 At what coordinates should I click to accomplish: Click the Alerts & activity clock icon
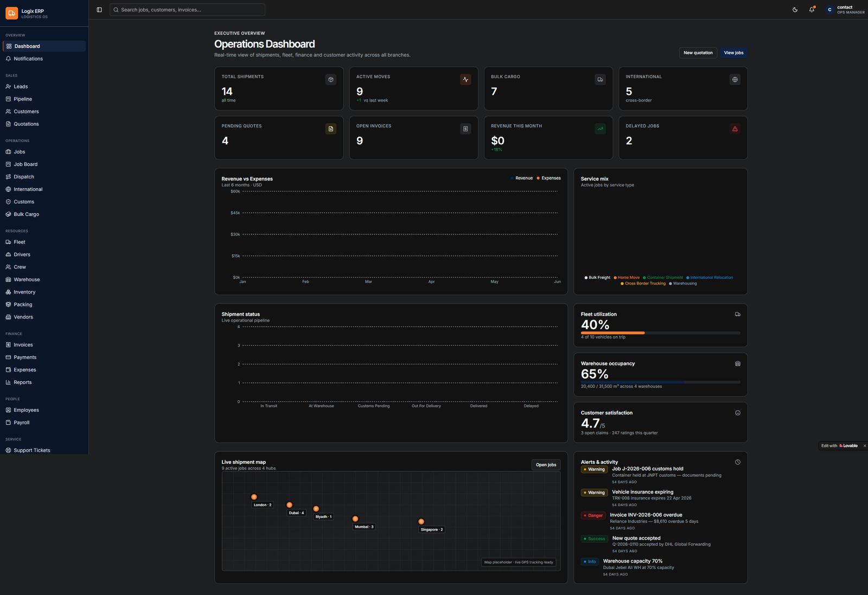click(738, 462)
